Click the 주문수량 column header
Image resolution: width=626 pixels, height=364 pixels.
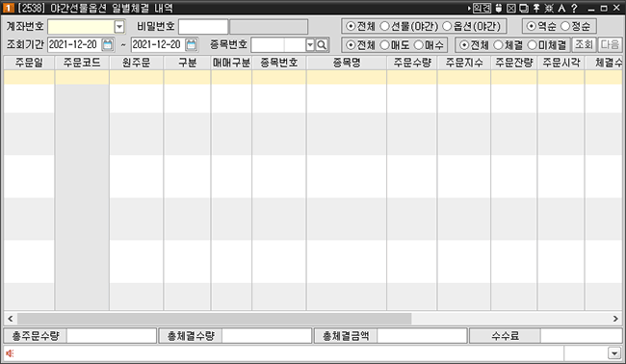coord(412,63)
